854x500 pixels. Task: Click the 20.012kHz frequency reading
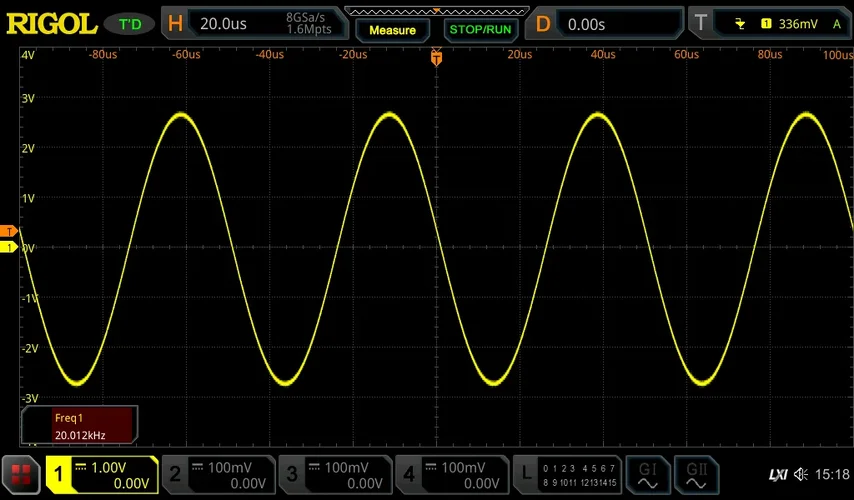[x=80, y=435]
